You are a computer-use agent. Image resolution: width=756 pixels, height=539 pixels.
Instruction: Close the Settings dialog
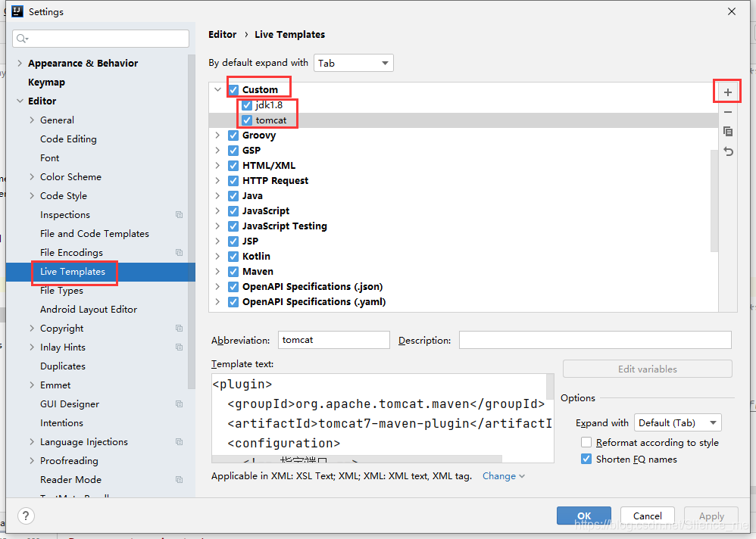click(x=732, y=11)
